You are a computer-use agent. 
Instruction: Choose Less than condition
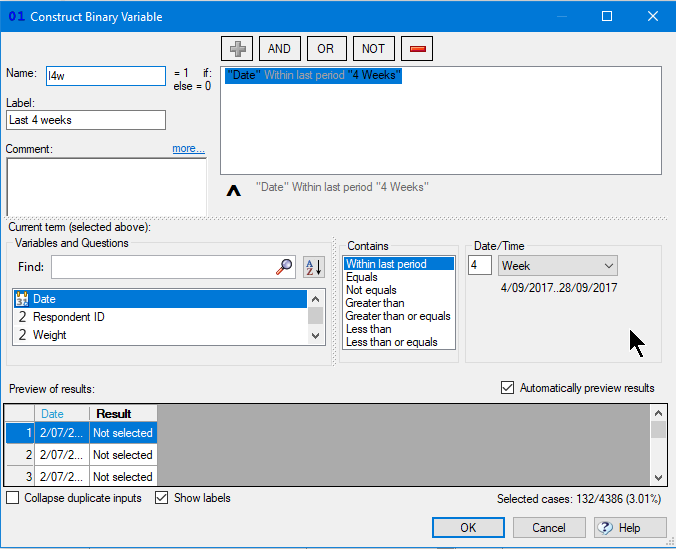point(399,329)
